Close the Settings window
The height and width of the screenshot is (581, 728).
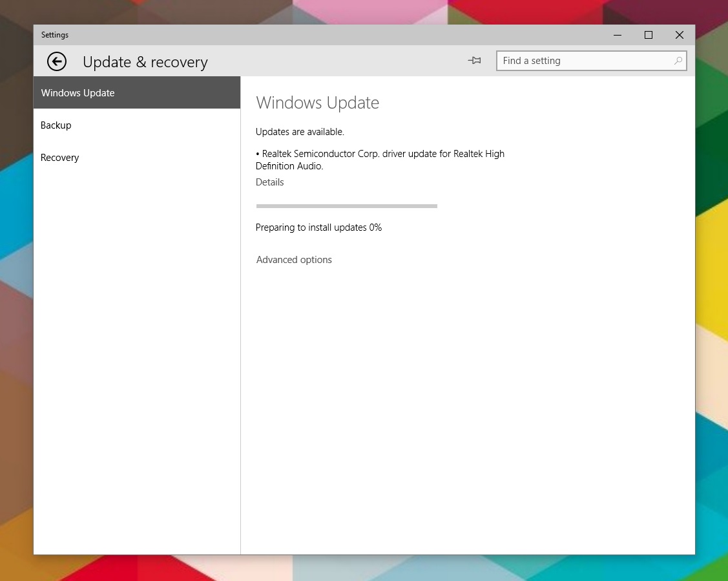(680, 35)
